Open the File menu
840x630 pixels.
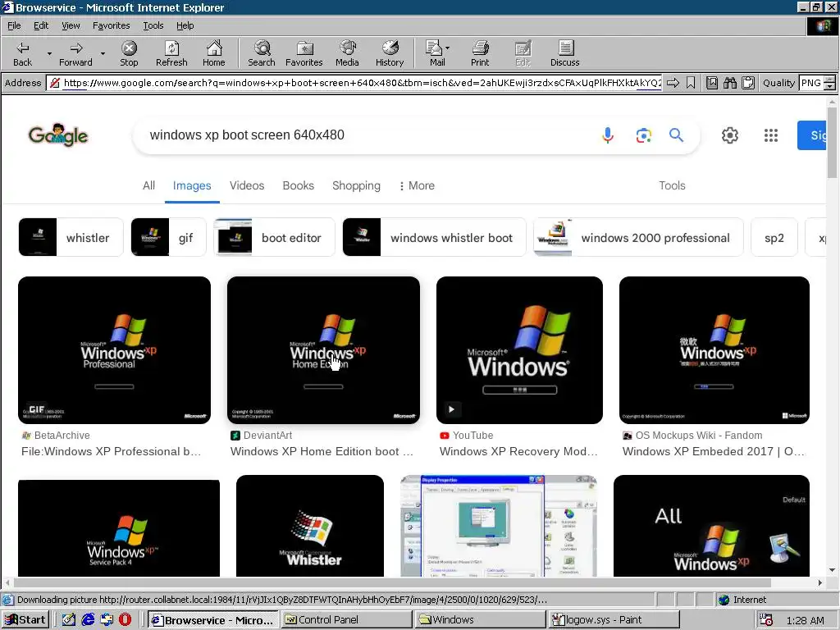pyautogui.click(x=14, y=25)
